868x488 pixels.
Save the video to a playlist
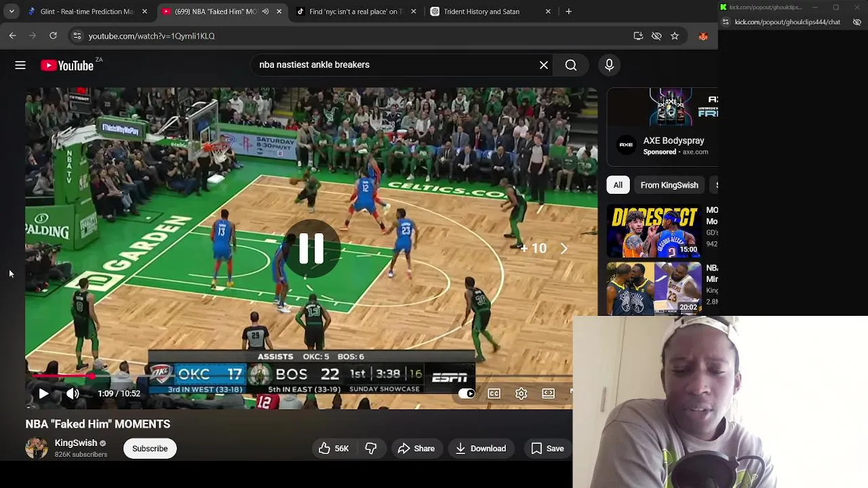pos(547,449)
